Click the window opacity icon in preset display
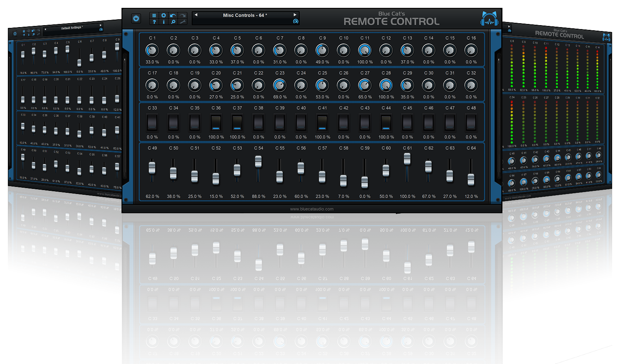 click(x=295, y=22)
